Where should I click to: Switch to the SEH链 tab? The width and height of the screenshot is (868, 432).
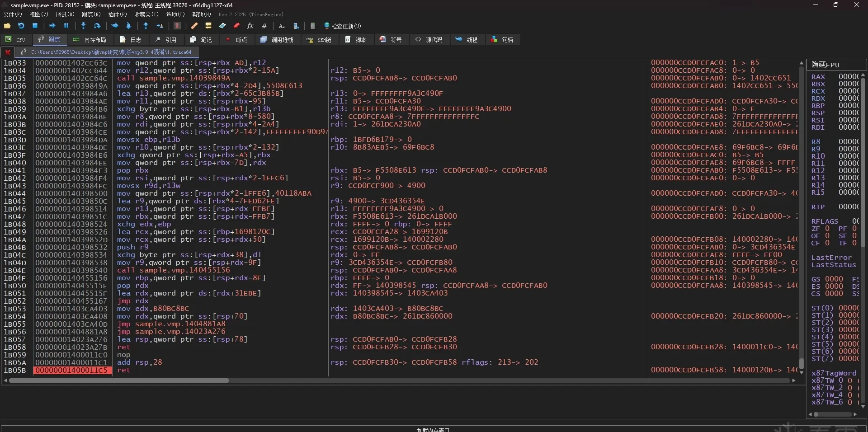click(x=319, y=40)
